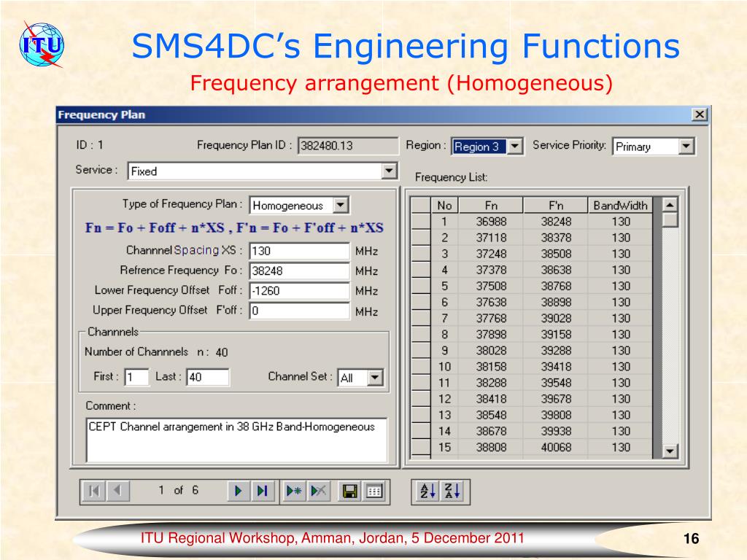This screenshot has width=747, height=560.
Task: Click the BandWidth column header
Action: [x=620, y=205]
